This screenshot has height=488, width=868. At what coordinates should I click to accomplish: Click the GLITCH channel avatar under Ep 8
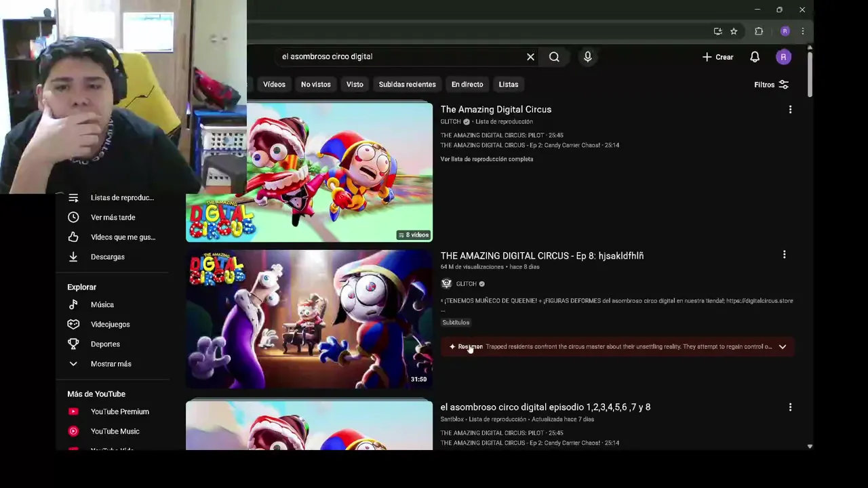tap(446, 284)
